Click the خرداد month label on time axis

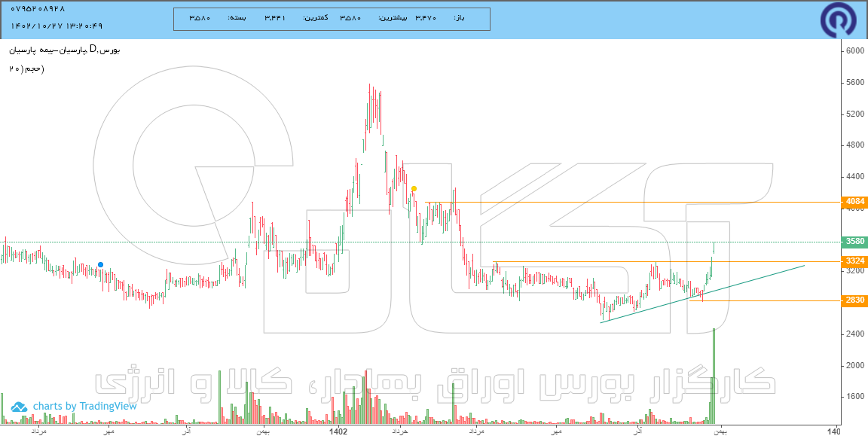(399, 431)
